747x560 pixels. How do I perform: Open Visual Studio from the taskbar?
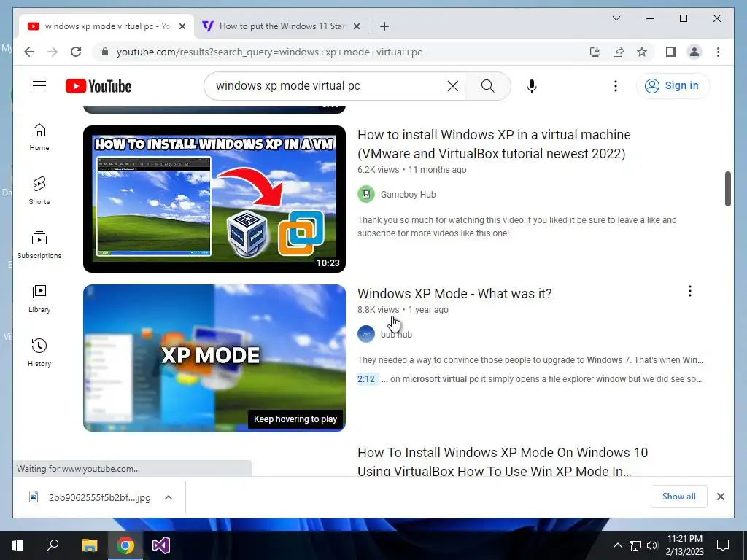(161, 545)
